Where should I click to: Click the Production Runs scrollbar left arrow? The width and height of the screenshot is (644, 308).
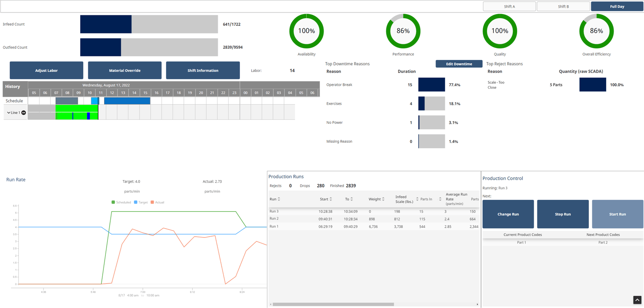coord(270,304)
